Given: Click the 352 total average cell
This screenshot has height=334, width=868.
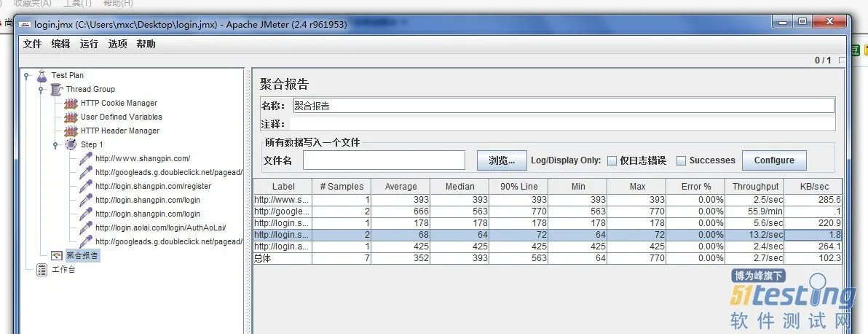Looking at the screenshot, I should [401, 258].
